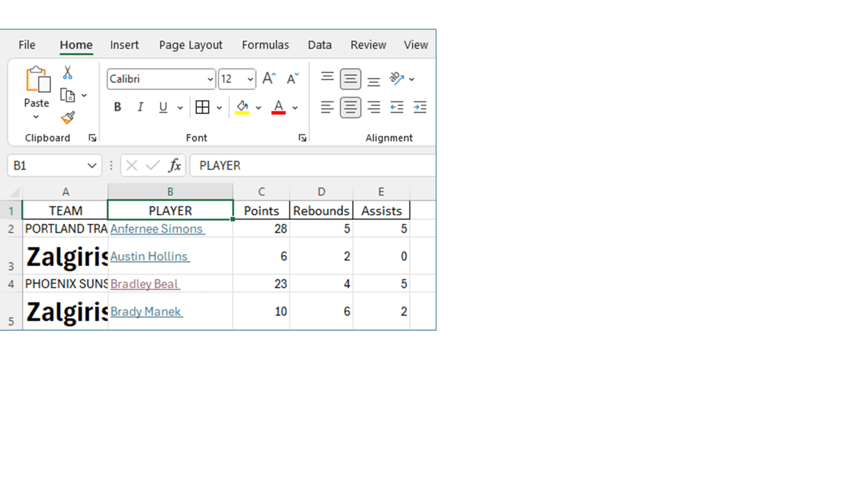Open the font size 12 dropdown
Viewport: 868px width, 488px height.
coord(250,79)
